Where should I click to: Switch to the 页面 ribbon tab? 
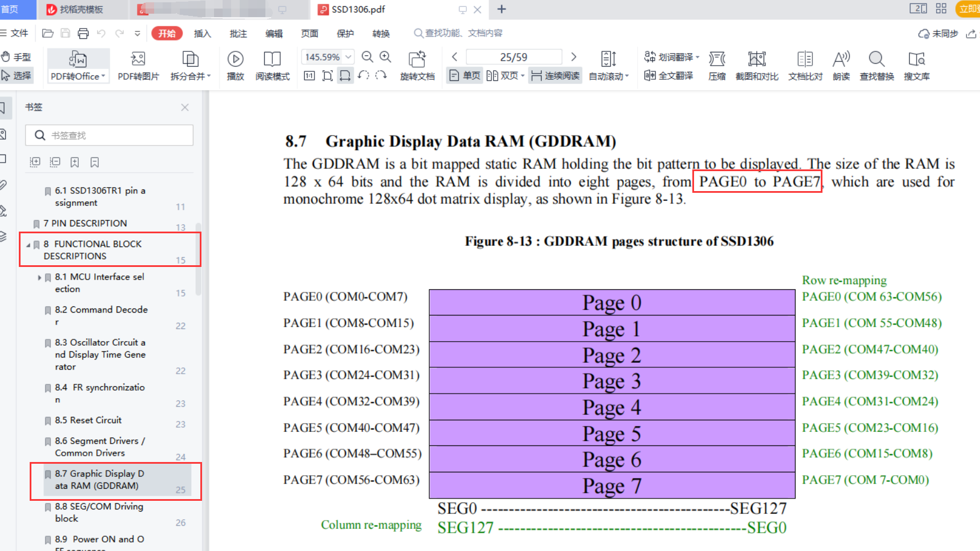309,34
